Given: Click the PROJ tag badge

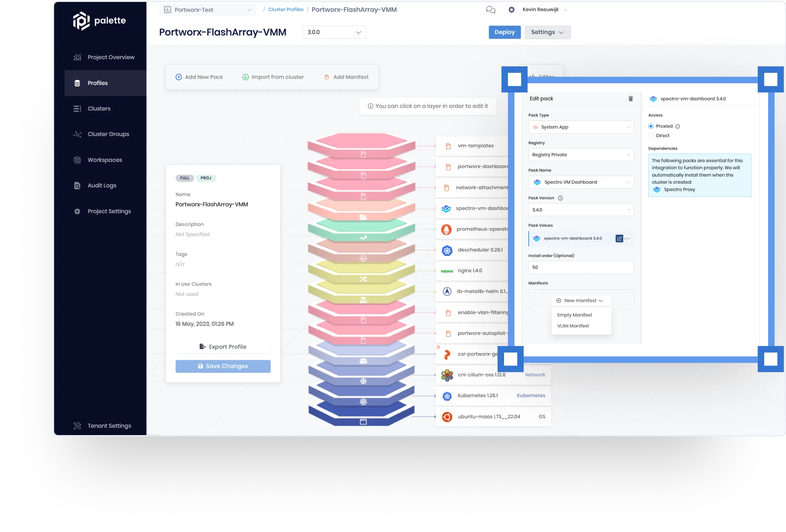Looking at the screenshot, I should pyautogui.click(x=206, y=178).
